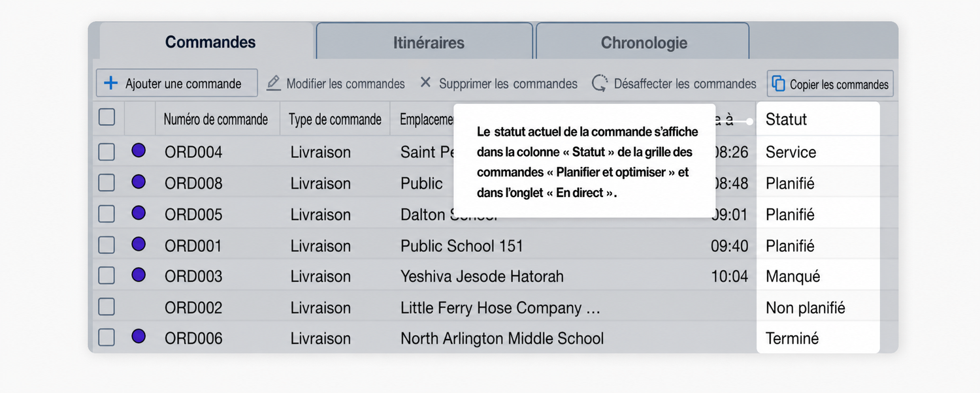The height and width of the screenshot is (393, 980).
Task: Click the Service status cell
Action: (x=791, y=152)
